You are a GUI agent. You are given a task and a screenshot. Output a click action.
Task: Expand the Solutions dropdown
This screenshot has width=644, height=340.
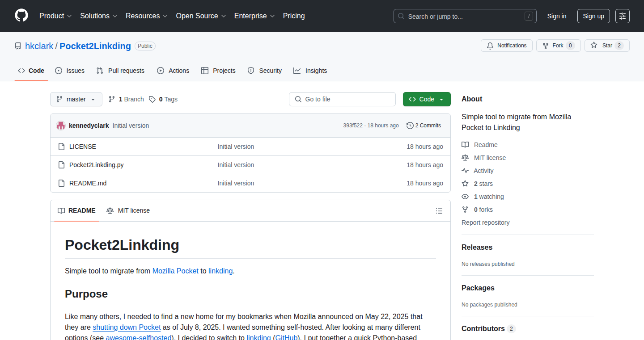[x=99, y=16]
